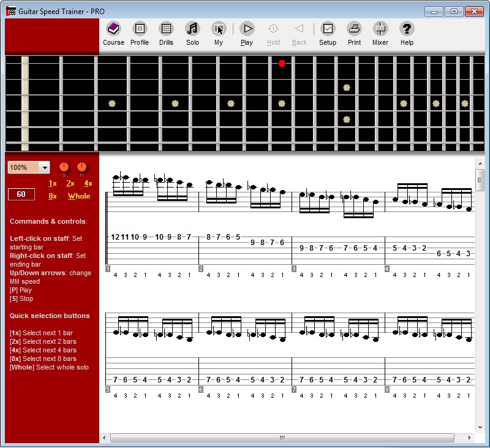The image size is (490, 448).
Task: Click the 'Commands & controls:' heading
Action: [48, 221]
